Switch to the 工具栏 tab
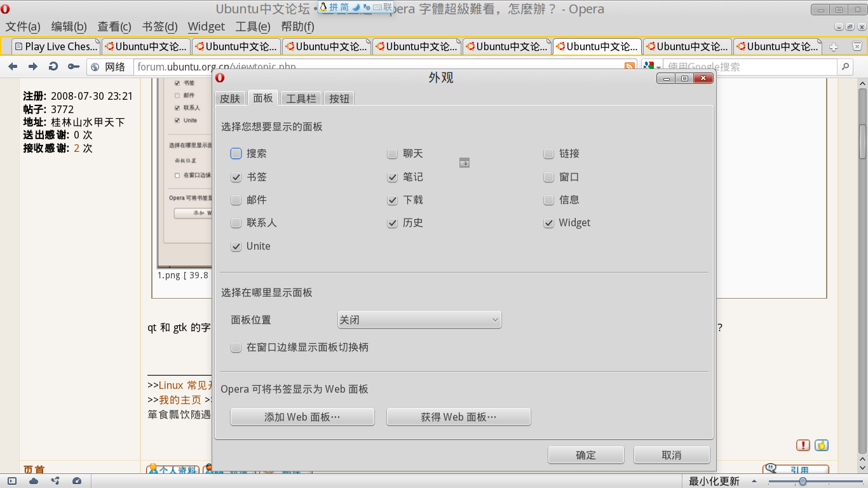This screenshot has height=488, width=868. [x=301, y=98]
